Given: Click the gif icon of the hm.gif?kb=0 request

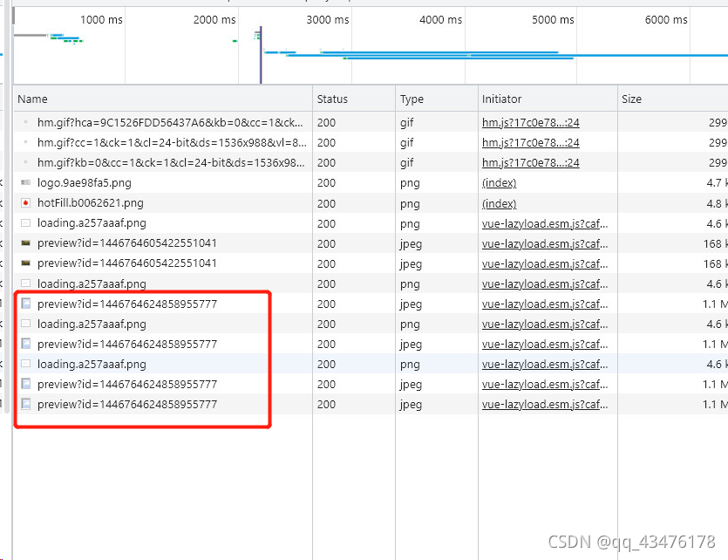Looking at the screenshot, I should 27,163.
